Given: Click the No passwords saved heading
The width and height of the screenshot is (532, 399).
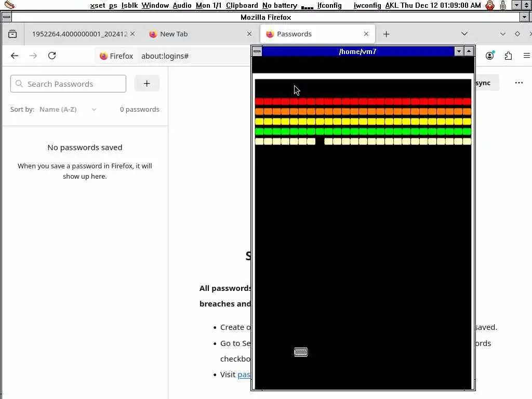Looking at the screenshot, I should point(85,148).
